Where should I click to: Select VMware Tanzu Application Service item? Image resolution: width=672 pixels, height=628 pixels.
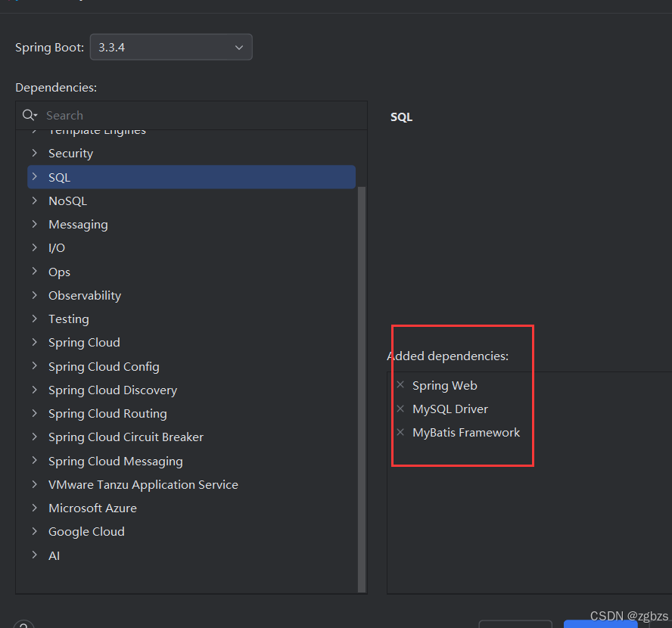[x=143, y=485]
